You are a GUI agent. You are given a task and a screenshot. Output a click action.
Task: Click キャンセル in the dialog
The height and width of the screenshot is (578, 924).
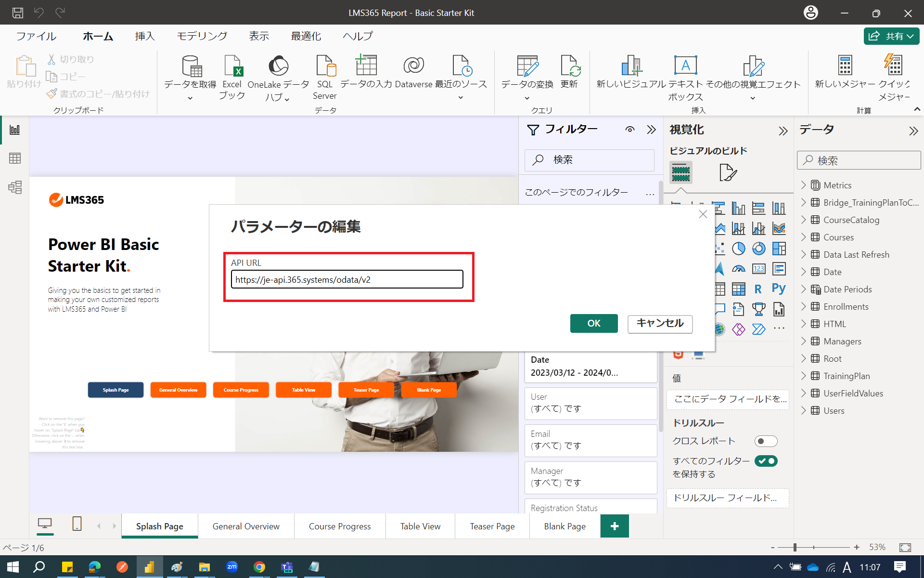click(660, 324)
